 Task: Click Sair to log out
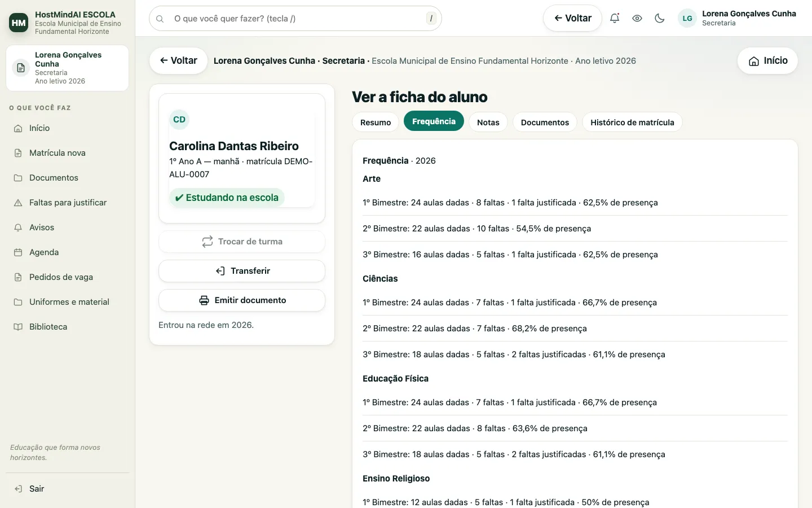68,489
